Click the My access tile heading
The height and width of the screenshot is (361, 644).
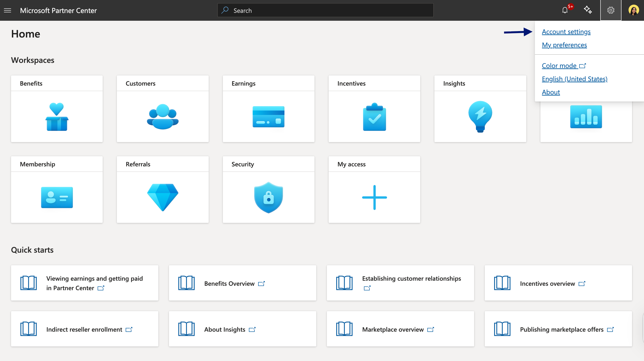click(x=352, y=164)
